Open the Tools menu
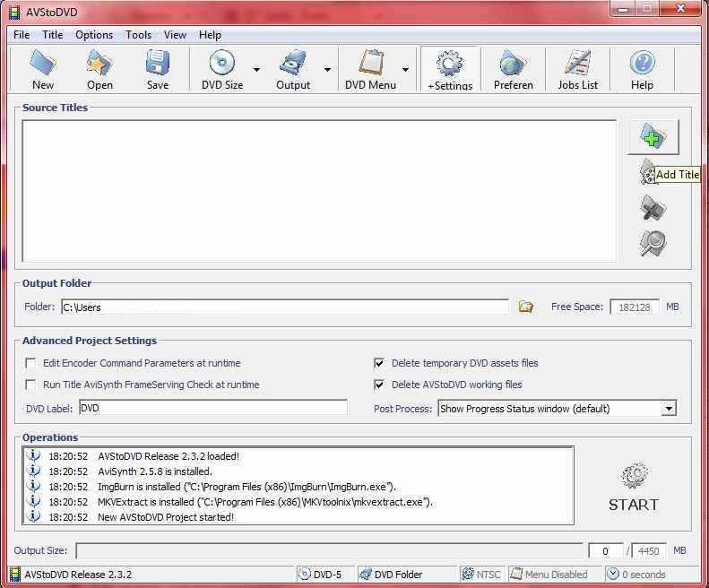This screenshot has width=709, height=588. pos(138,35)
